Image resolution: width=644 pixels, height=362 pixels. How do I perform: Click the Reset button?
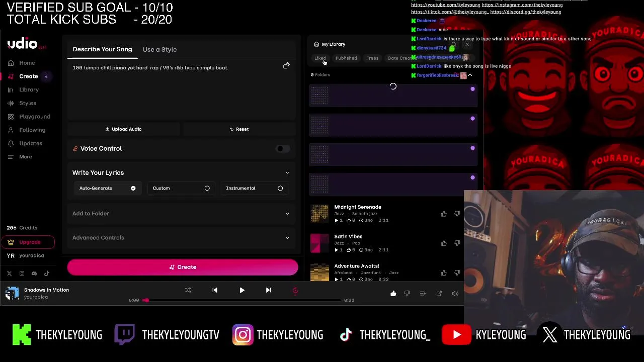click(x=239, y=129)
